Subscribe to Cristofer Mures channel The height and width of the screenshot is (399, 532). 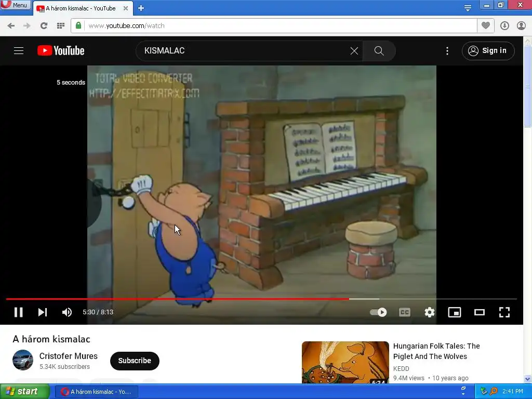pyautogui.click(x=135, y=361)
